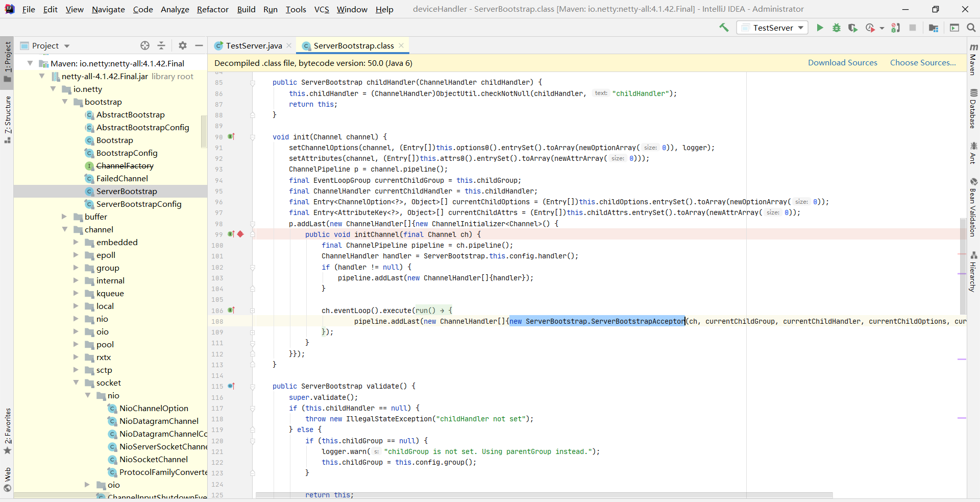This screenshot has width=980, height=502.
Task: Expand the buffer package
Action: click(x=65, y=217)
